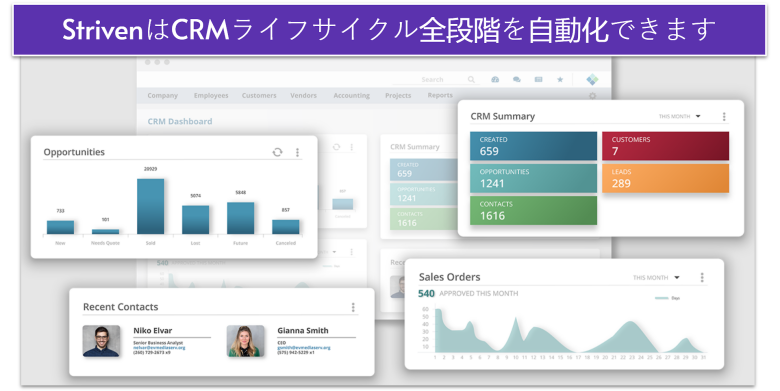The image size is (780, 391).
Task: Click the news card icon beside the star
Action: (x=538, y=80)
